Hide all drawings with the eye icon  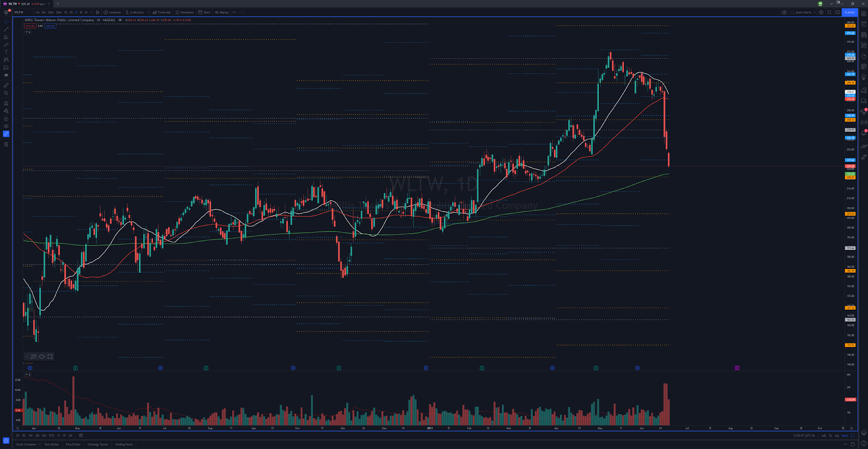pyautogui.click(x=6, y=126)
